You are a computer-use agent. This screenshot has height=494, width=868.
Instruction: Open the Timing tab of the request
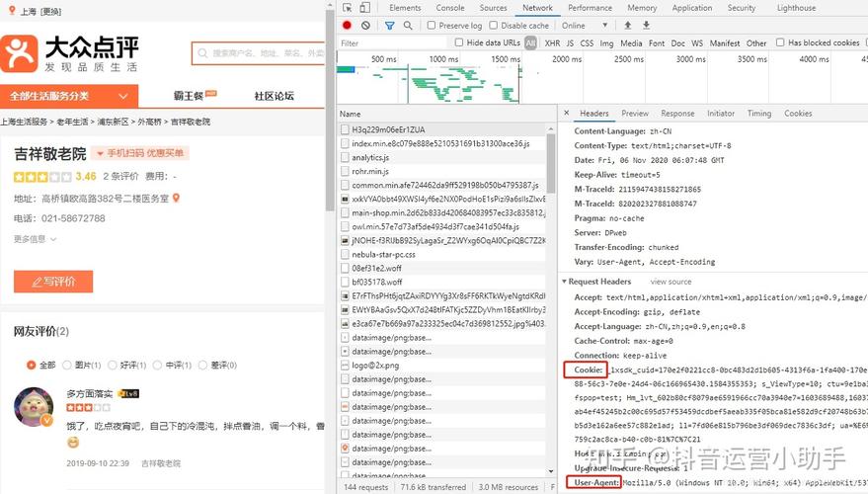coord(759,113)
